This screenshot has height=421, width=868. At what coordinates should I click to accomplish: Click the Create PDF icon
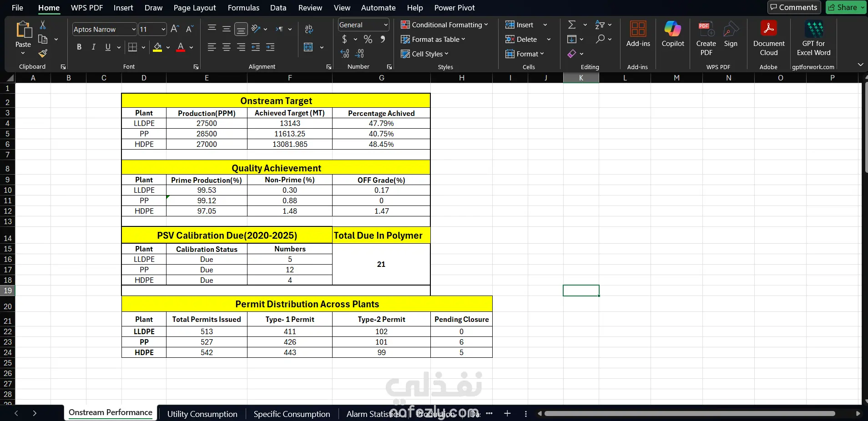[x=706, y=38]
